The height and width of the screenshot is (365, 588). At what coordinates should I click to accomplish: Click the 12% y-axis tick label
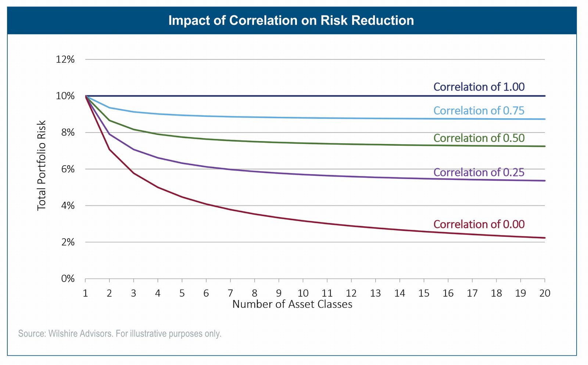tap(65, 59)
